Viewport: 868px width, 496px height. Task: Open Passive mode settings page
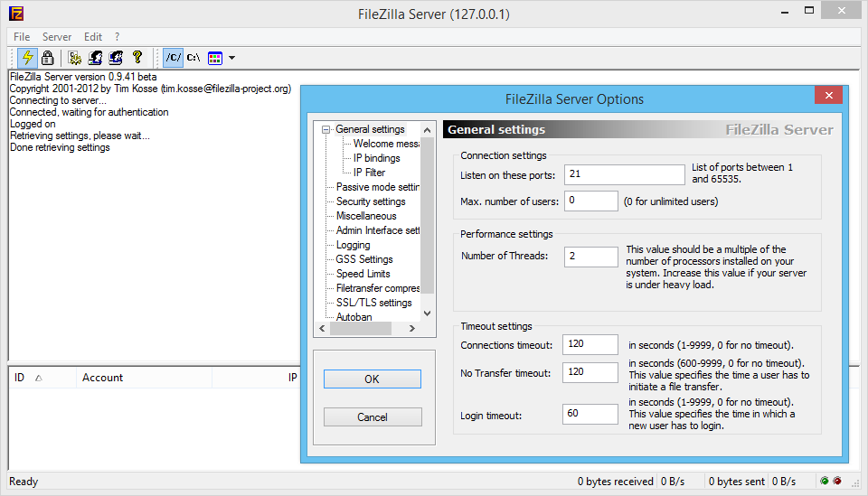click(377, 187)
